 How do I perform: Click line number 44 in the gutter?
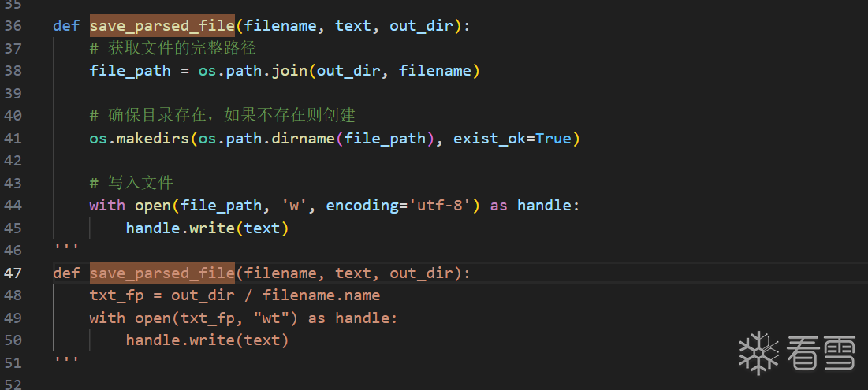(x=13, y=206)
